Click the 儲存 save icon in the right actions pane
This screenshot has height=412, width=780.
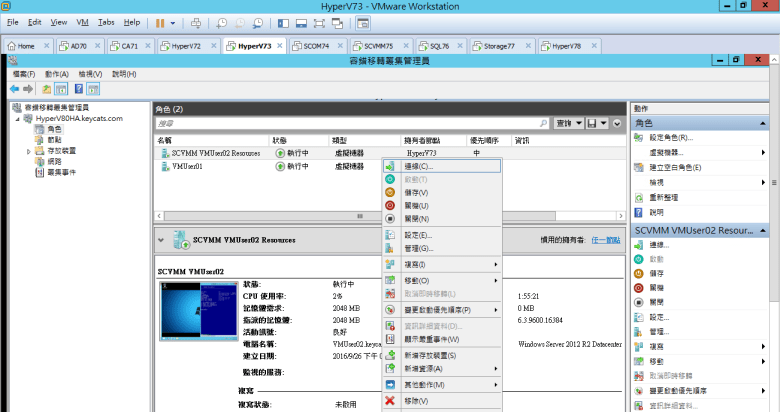coord(640,273)
